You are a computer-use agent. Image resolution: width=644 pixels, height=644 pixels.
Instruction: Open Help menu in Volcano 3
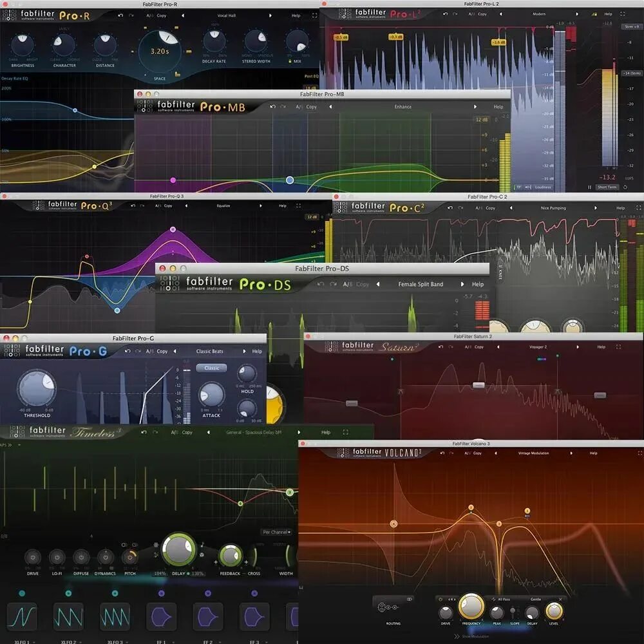594,453
